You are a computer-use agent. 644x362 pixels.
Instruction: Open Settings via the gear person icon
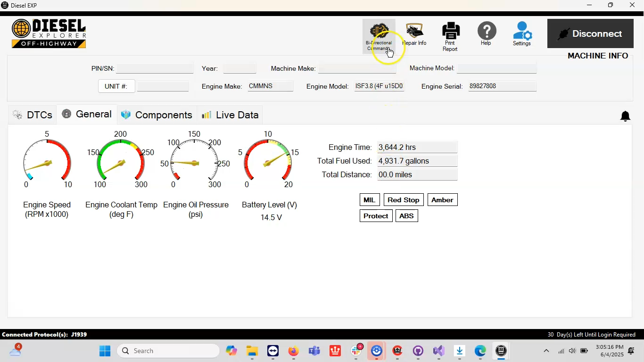(522, 33)
